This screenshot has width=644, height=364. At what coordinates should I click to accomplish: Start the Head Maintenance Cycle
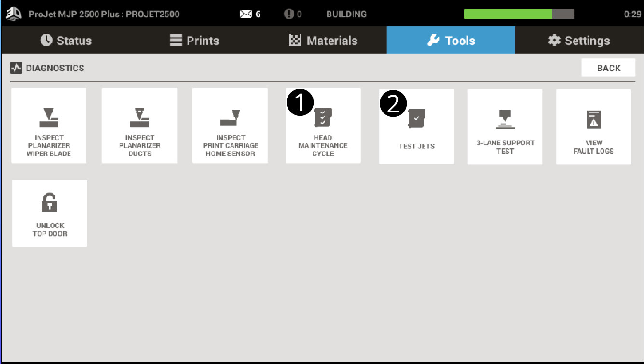323,126
